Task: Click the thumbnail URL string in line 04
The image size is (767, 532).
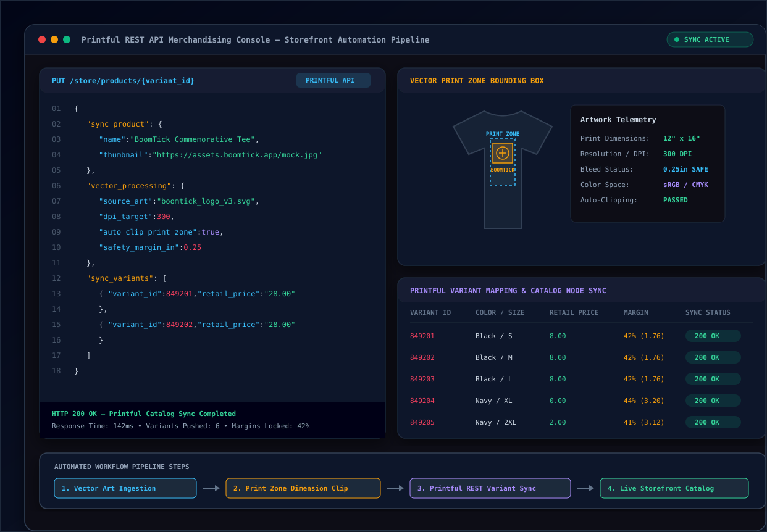Action: [237, 155]
